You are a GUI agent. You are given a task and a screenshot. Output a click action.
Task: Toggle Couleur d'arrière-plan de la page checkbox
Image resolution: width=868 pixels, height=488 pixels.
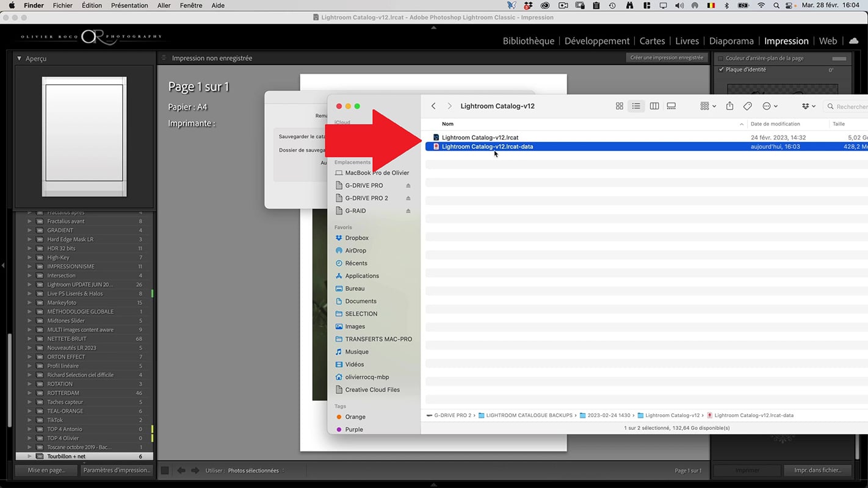pos(721,59)
